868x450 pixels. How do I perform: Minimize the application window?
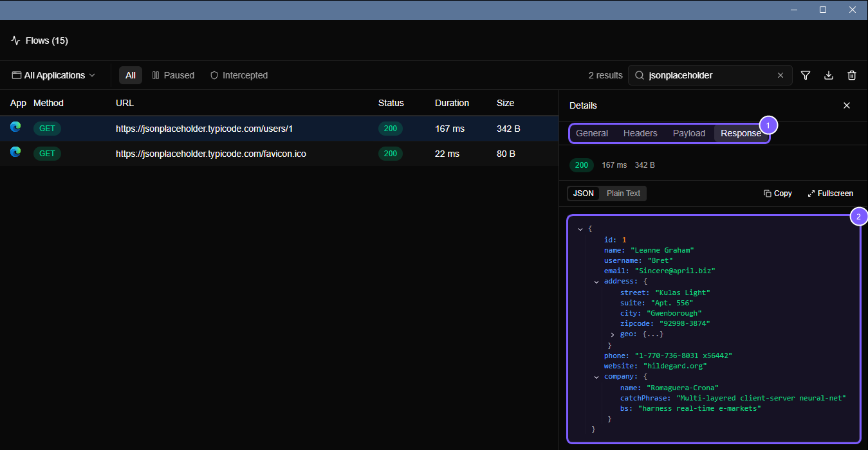[793, 10]
